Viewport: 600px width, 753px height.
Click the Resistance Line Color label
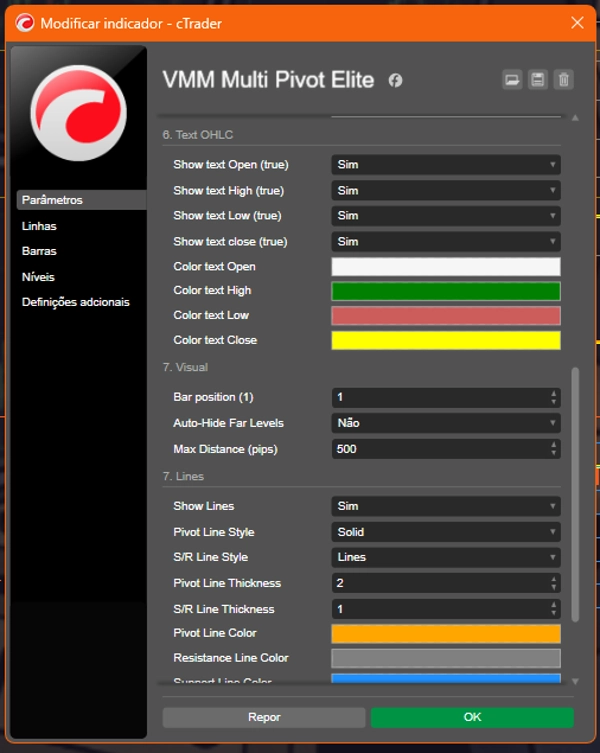coord(231,658)
